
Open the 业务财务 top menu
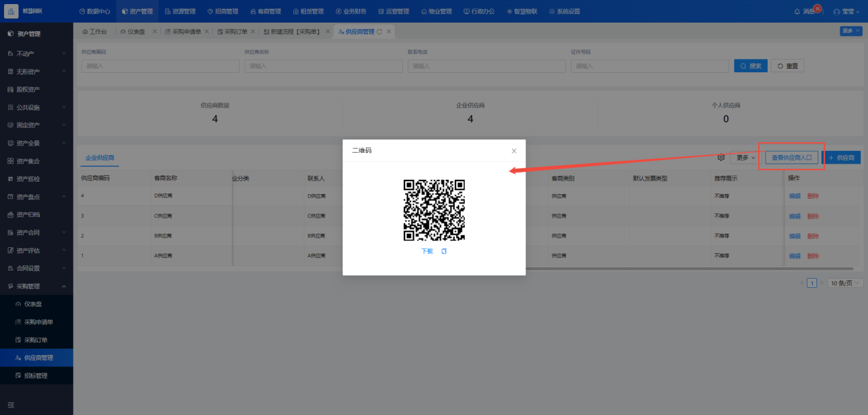351,11
